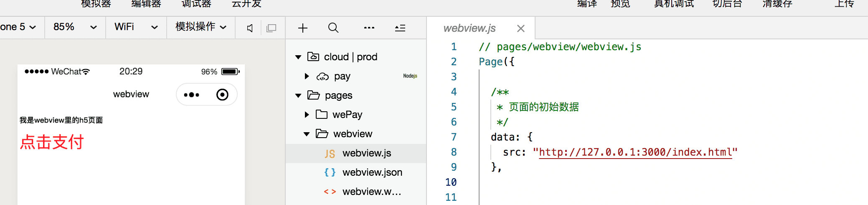Viewport: 868px width, 205px height.
Task: Open the file tree more options ellipsis
Action: [369, 28]
